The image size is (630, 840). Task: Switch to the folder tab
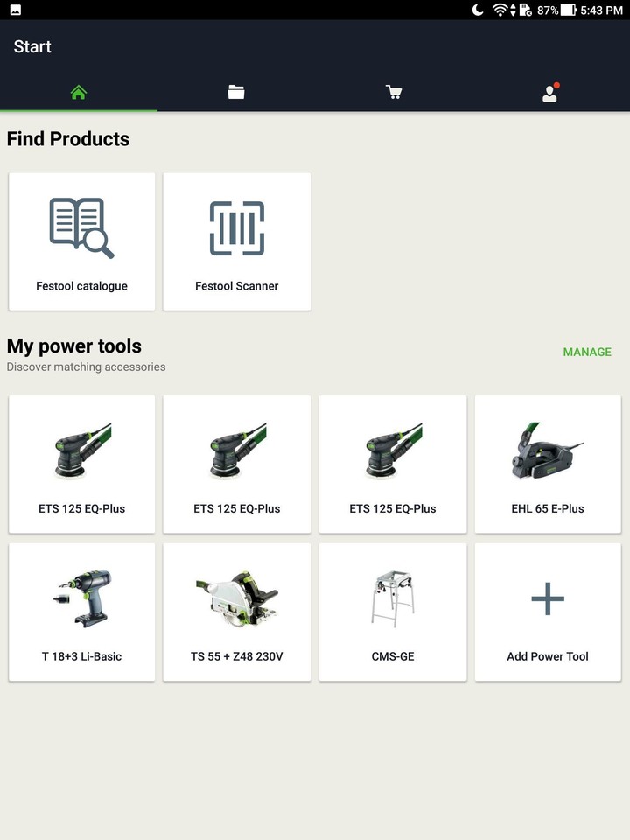click(x=236, y=93)
